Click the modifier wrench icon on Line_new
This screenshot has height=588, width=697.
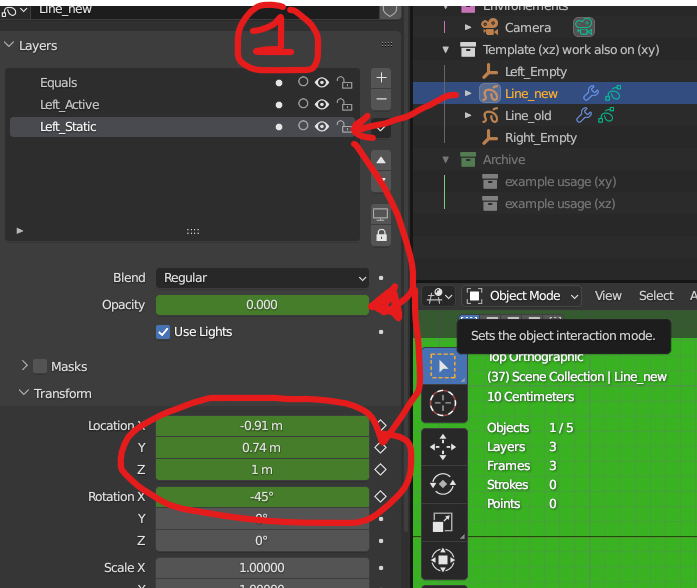tap(591, 93)
